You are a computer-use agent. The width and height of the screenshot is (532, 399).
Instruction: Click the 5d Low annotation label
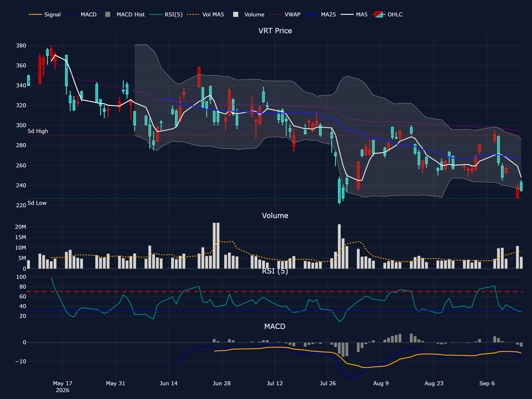37,203
